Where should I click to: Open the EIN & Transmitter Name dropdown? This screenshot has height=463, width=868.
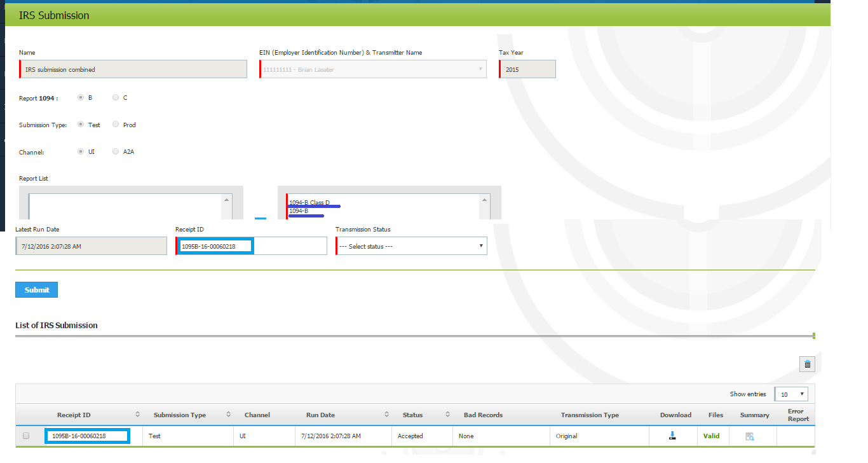click(373, 69)
